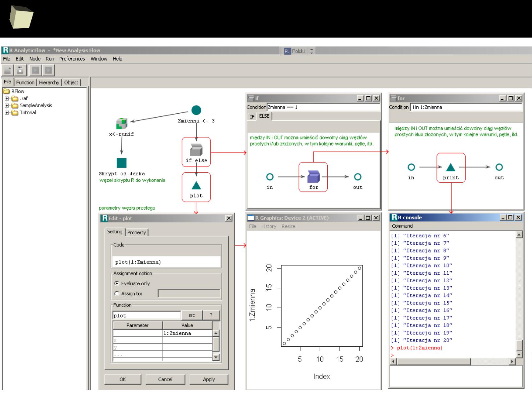Click the 1:Zmienna value table cell
Screen dimensions: 532x399
click(187, 333)
